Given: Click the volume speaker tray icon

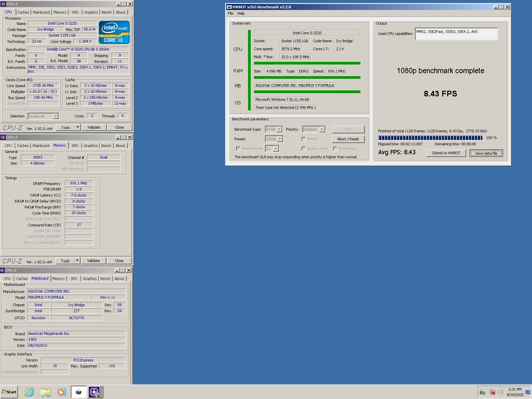Looking at the screenshot, I should point(500,392).
